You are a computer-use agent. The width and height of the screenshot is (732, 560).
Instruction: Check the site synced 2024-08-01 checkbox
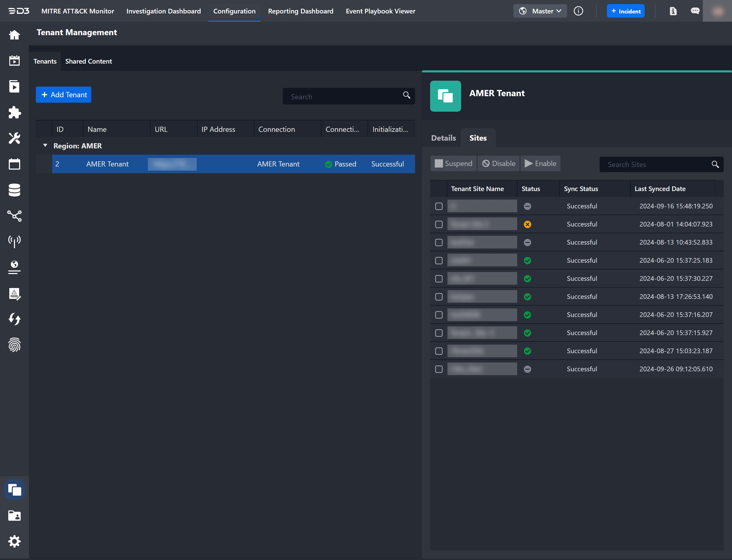pos(439,224)
